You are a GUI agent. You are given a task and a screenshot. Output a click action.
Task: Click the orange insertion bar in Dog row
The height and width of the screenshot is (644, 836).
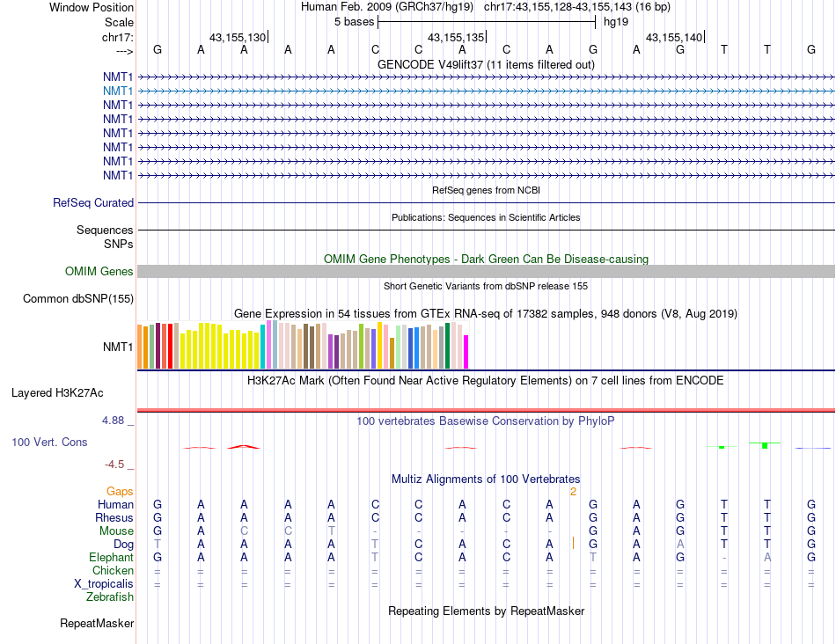coord(573,543)
